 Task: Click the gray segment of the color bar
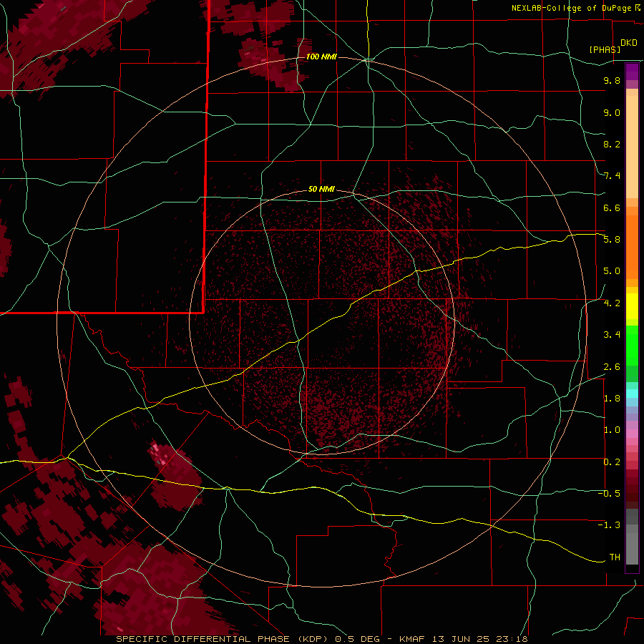click(x=632, y=537)
